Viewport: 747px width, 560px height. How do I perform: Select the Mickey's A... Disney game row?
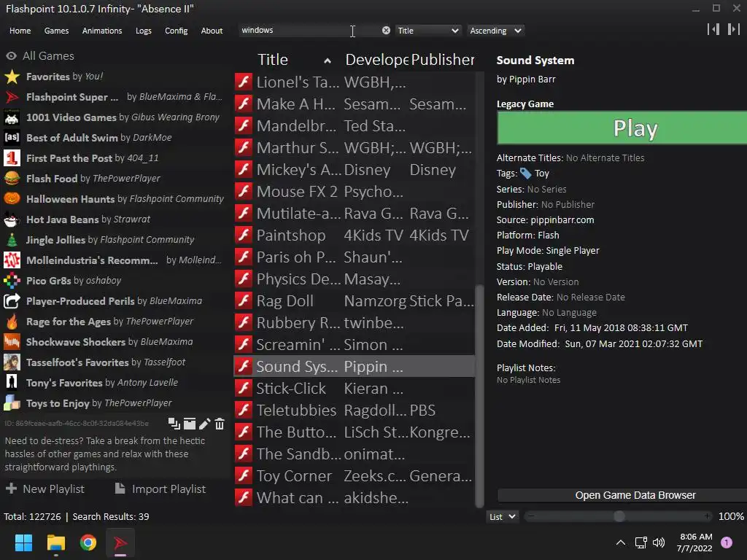click(354, 169)
